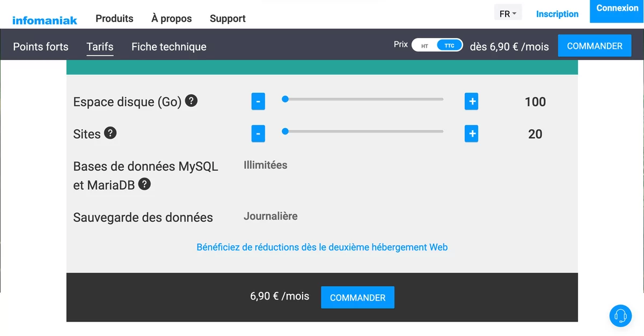Image resolution: width=644 pixels, height=336 pixels.
Task: Open the À propos menu
Action: pyautogui.click(x=172, y=18)
